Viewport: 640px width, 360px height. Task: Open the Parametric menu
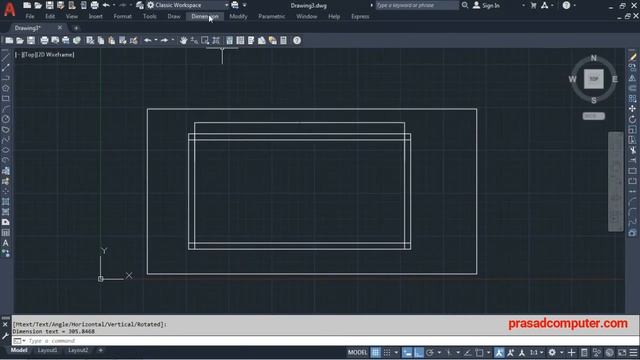271,17
